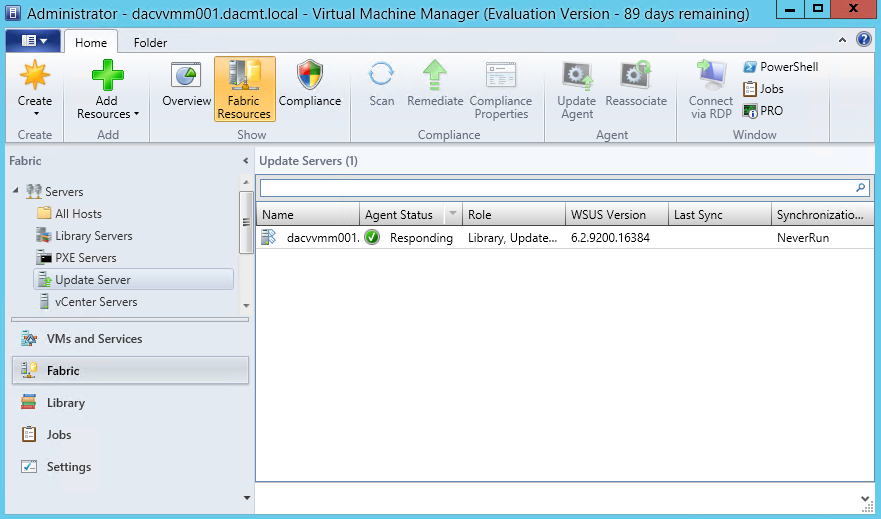Open the Jobs window from ribbon
This screenshot has width=881, height=519.
pyautogui.click(x=764, y=89)
